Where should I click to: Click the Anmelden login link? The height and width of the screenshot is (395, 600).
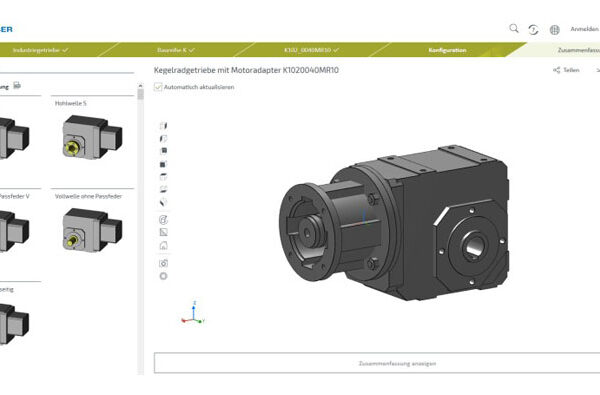pyautogui.click(x=584, y=29)
